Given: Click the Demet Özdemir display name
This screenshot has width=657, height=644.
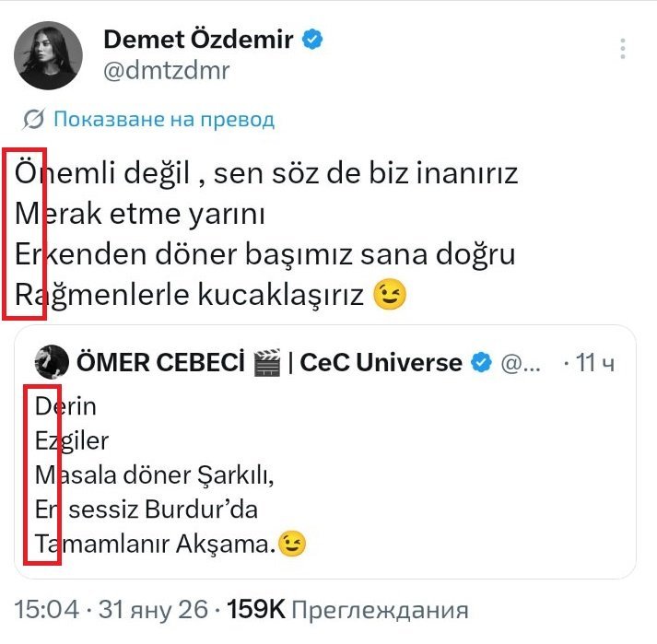Looking at the screenshot, I should pyautogui.click(x=199, y=40).
